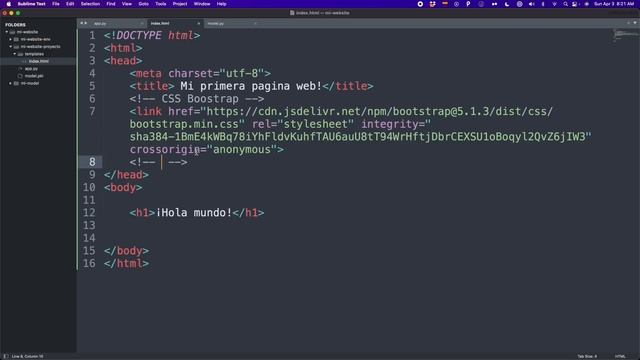Click the date and time display
640x360 pixels.
click(614, 4)
